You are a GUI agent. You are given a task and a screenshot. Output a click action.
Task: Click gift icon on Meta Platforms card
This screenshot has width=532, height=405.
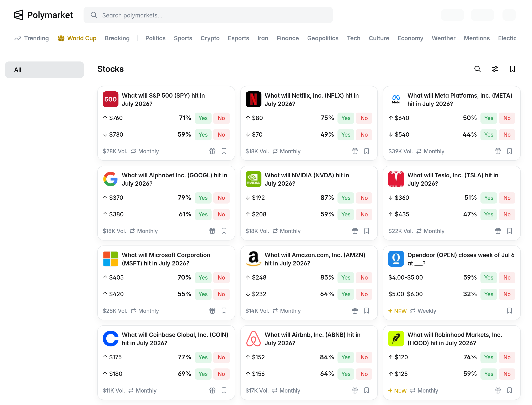click(x=498, y=151)
